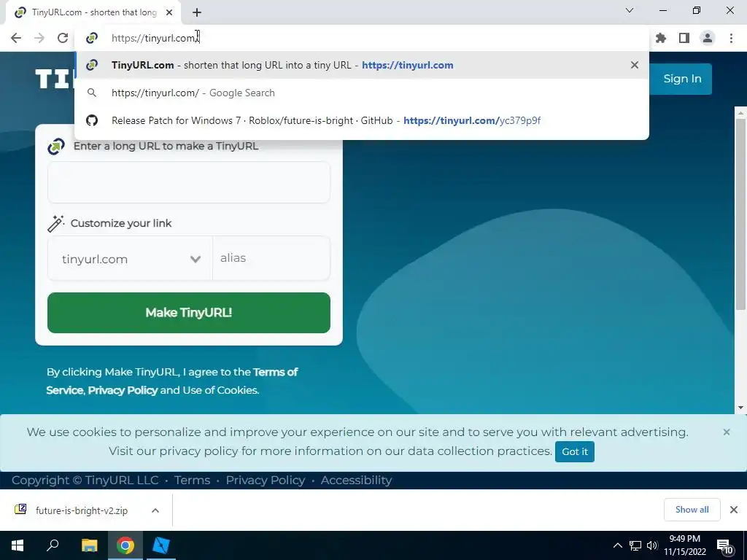Open the Chrome profile avatar
Screen dimensions: 747x560
[x=708, y=38]
